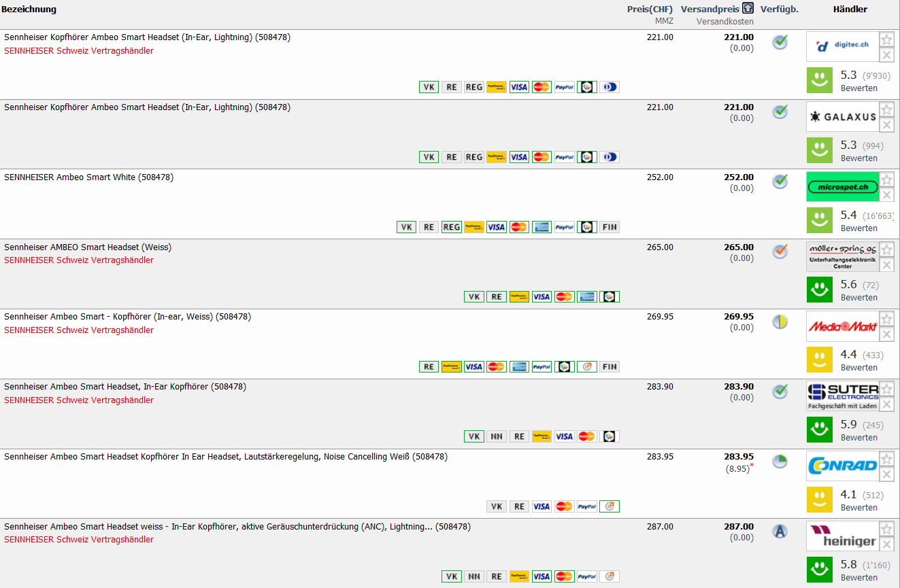Mark digitec.ch as favorite with the star

[886, 40]
